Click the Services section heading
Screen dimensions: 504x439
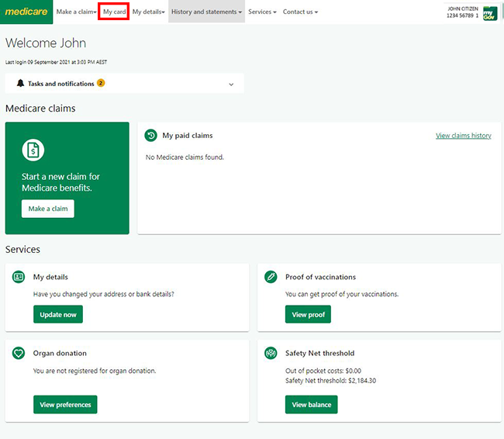[x=22, y=249]
